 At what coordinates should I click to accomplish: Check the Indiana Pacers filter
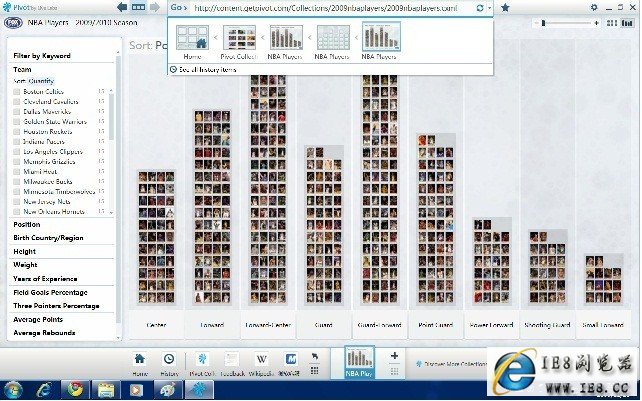(x=17, y=142)
